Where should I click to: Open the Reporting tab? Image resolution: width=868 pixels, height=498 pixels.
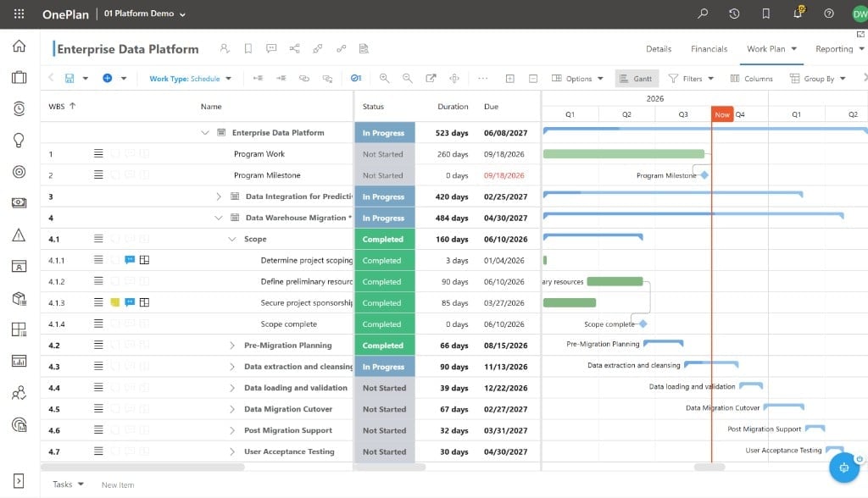pyautogui.click(x=839, y=48)
